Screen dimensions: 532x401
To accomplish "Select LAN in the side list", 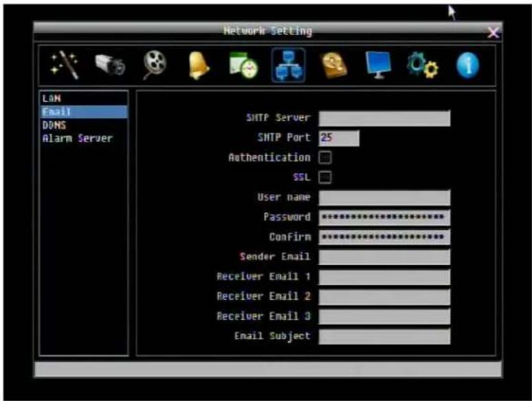I will coord(84,99).
